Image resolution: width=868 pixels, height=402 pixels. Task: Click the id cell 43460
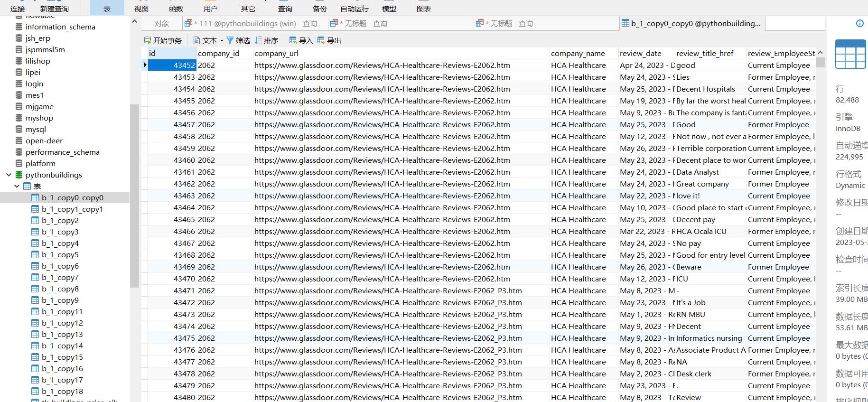click(x=172, y=160)
